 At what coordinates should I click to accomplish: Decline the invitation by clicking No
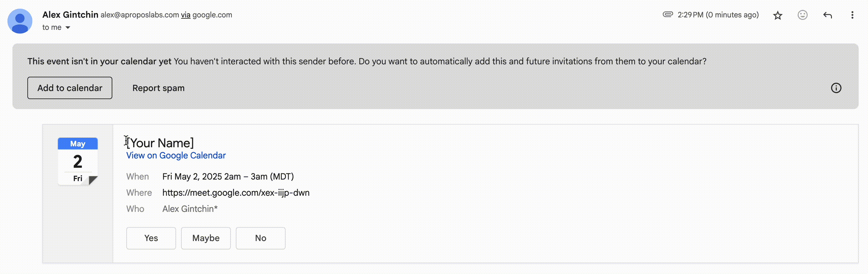(x=260, y=238)
